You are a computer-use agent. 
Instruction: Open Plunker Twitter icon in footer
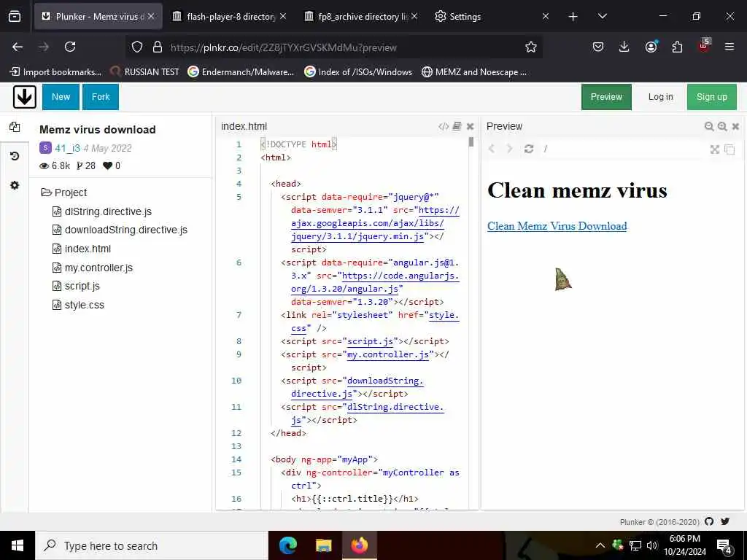point(725,521)
